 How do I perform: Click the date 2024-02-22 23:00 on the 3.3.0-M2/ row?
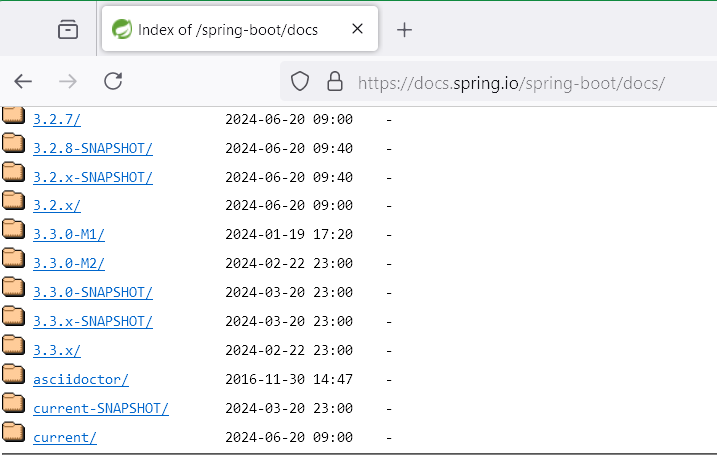tap(289, 263)
